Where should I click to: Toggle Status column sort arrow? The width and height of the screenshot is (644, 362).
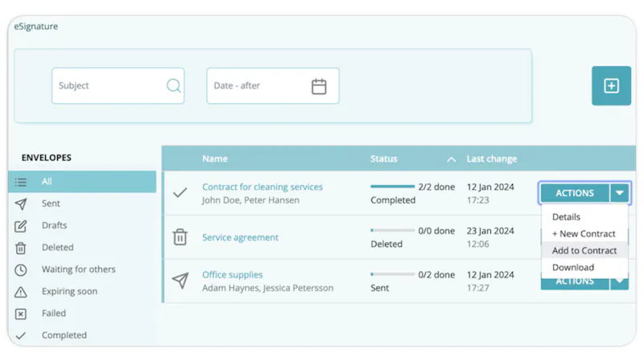pyautogui.click(x=451, y=159)
